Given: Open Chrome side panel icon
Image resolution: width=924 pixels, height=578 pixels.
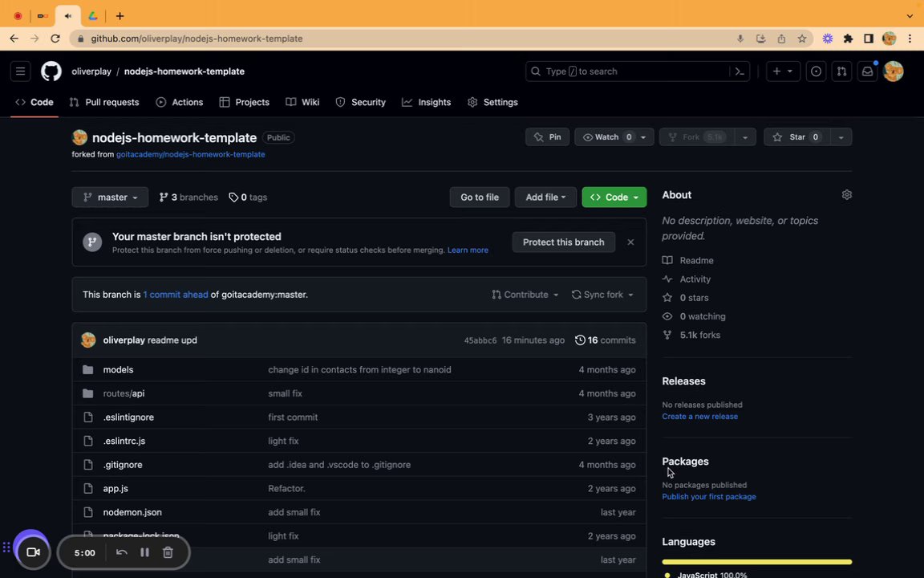Looking at the screenshot, I should point(869,39).
